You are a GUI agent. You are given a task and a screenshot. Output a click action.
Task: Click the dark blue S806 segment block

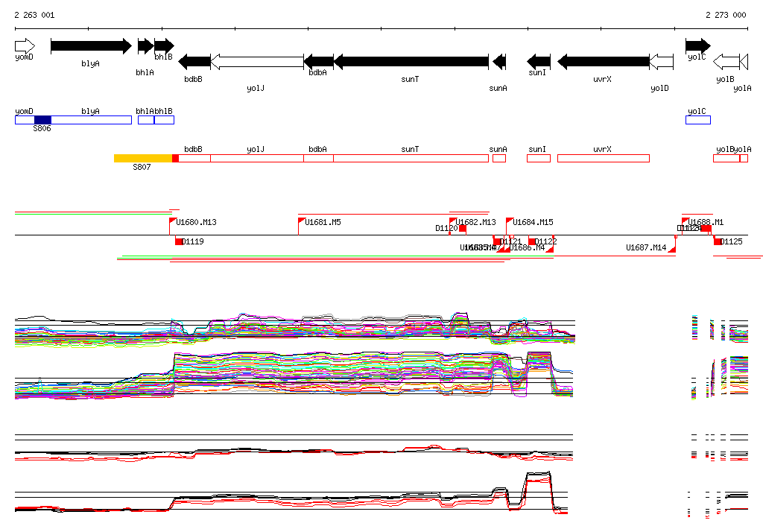[42, 120]
